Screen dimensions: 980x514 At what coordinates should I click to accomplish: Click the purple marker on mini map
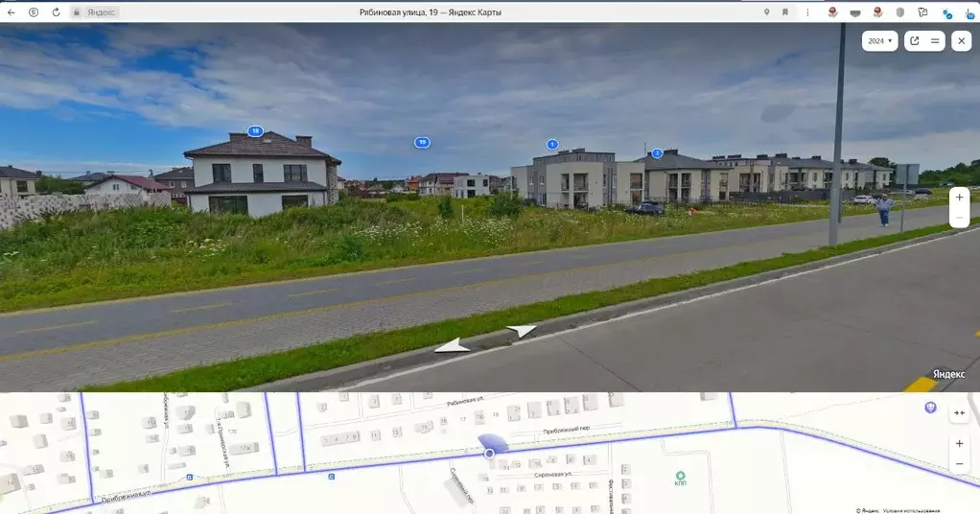pyautogui.click(x=929, y=408)
